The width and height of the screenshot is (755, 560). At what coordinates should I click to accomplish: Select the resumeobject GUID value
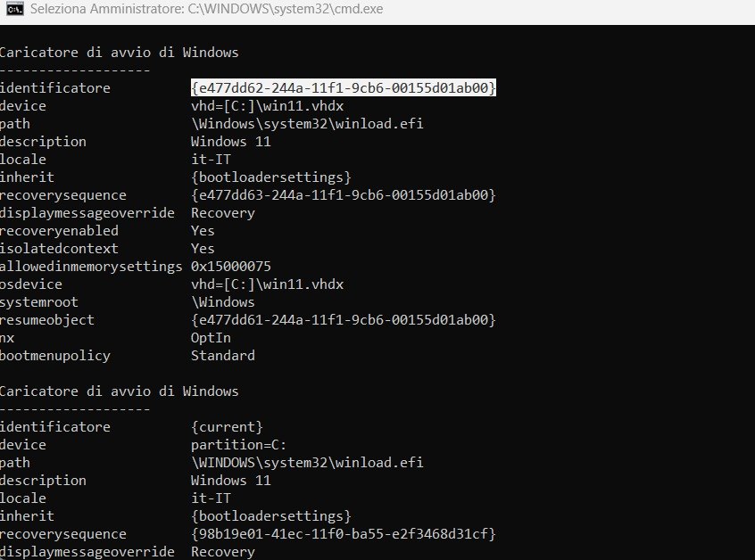point(344,319)
